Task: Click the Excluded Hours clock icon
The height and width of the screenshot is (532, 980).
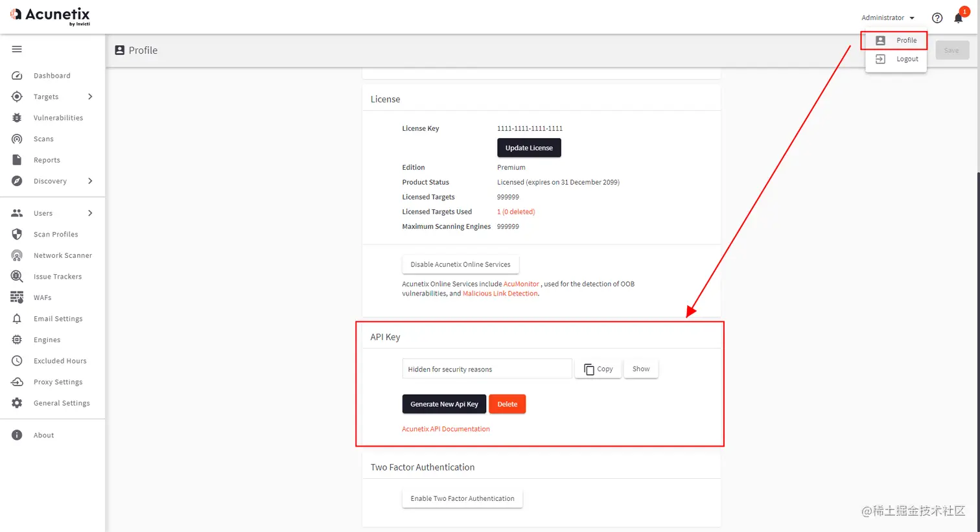Action: click(17, 361)
